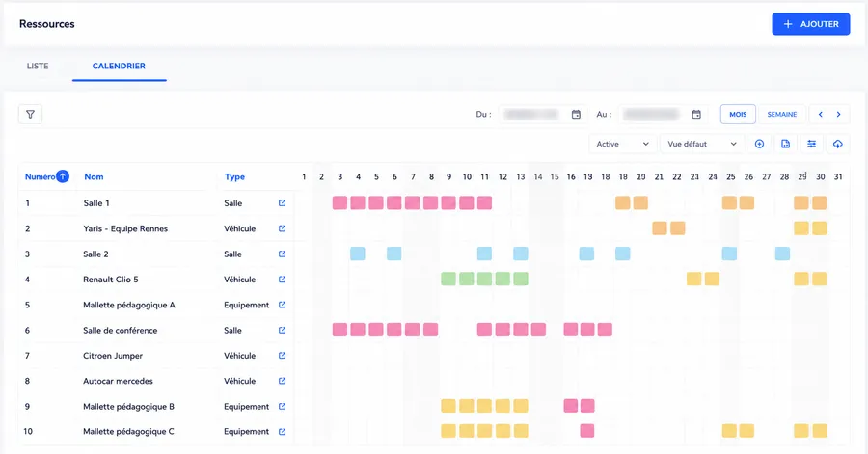Sort by the Type column header
The height and width of the screenshot is (454, 868).
pos(234,177)
